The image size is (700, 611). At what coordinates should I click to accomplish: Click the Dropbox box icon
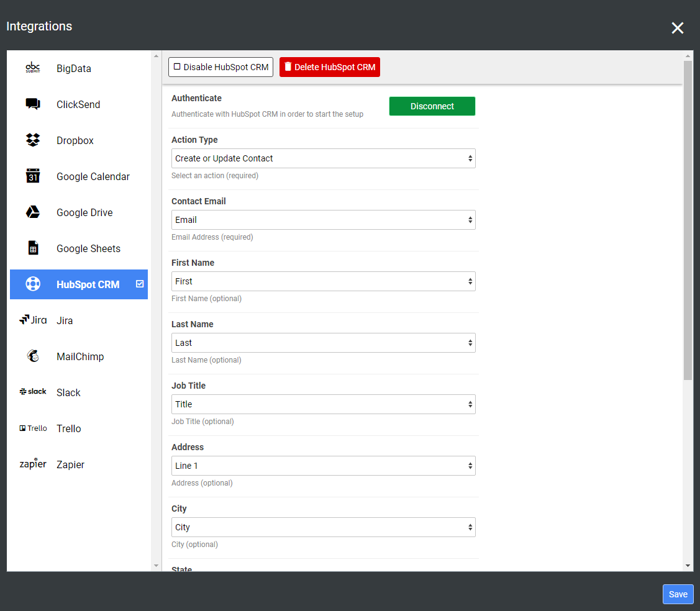point(32,140)
